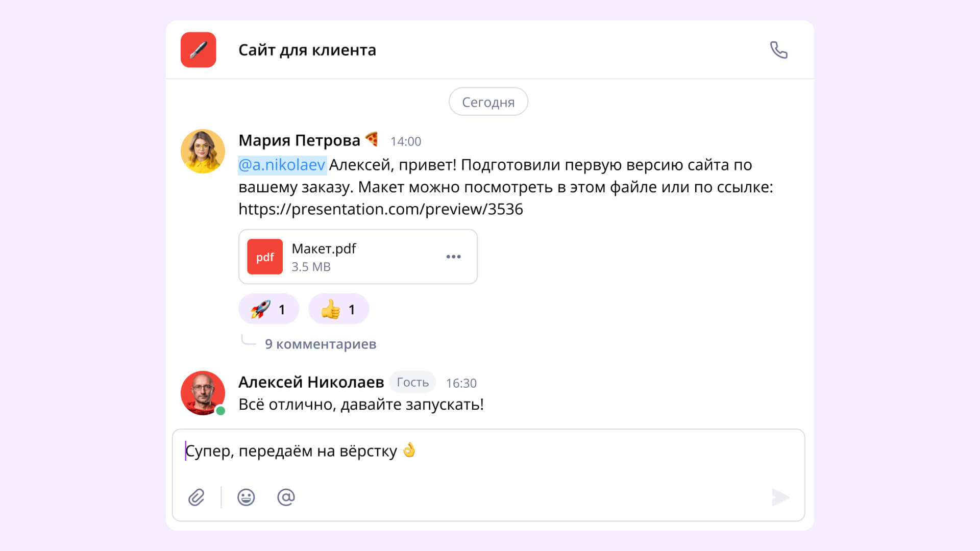Toggle the rocket reaction
This screenshot has height=551, width=980.
(268, 309)
